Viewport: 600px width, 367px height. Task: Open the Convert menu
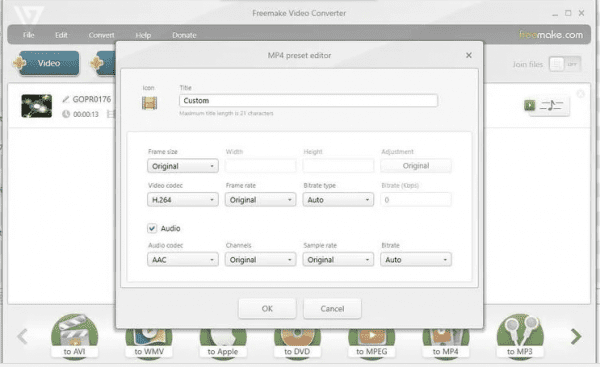click(x=101, y=35)
